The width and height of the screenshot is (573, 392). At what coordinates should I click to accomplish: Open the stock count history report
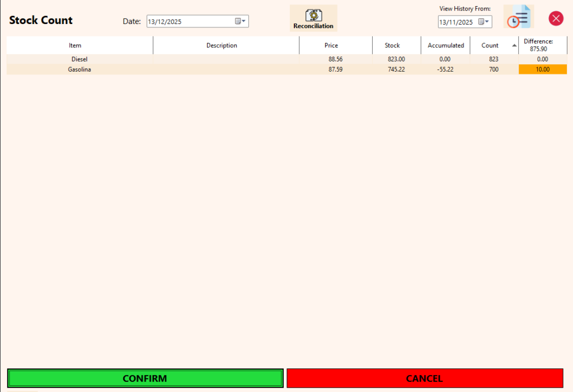pyautogui.click(x=518, y=17)
